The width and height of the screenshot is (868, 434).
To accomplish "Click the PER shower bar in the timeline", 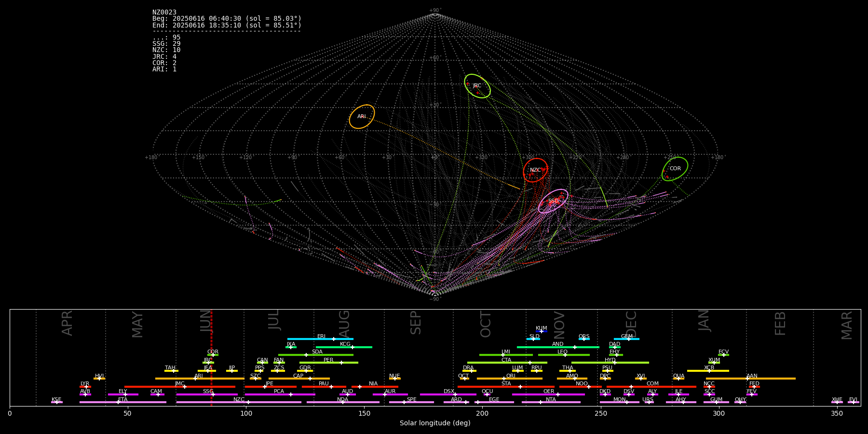I will point(329,363).
